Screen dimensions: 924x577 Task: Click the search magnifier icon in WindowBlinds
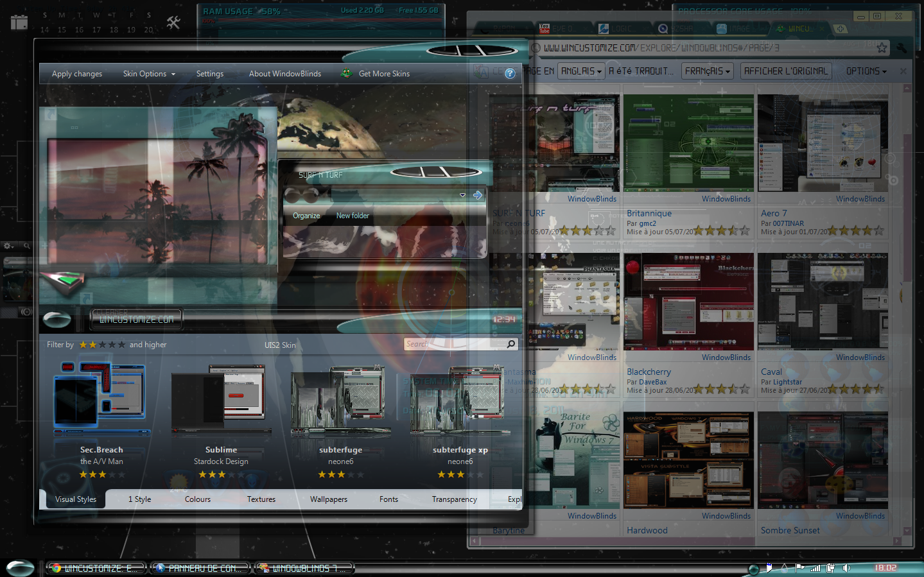click(x=511, y=344)
